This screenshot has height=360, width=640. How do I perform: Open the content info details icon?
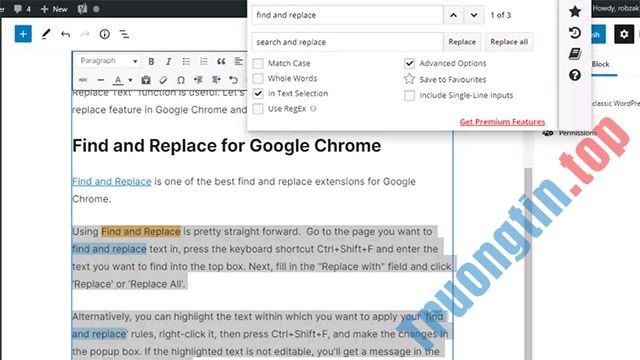[104, 34]
